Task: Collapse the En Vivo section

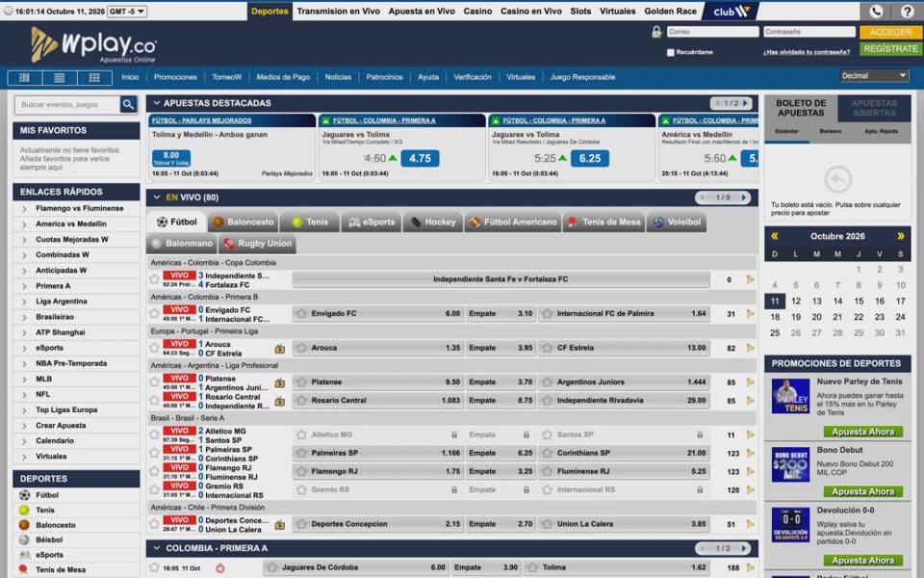Action: coord(157,197)
